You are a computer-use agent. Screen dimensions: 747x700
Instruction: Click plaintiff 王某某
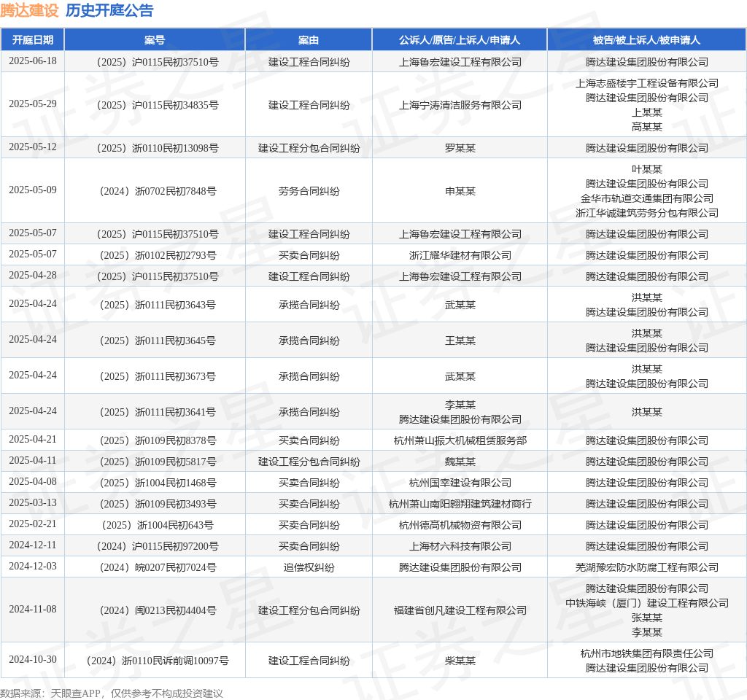[x=460, y=341]
